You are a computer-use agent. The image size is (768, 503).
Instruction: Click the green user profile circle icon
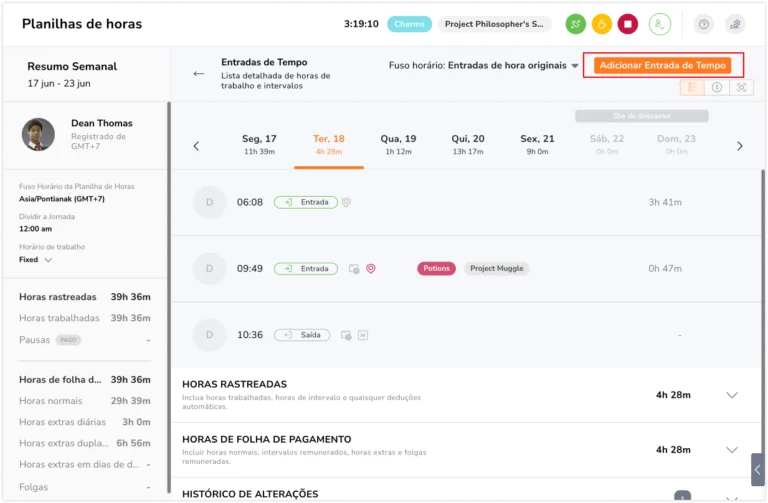(x=660, y=24)
